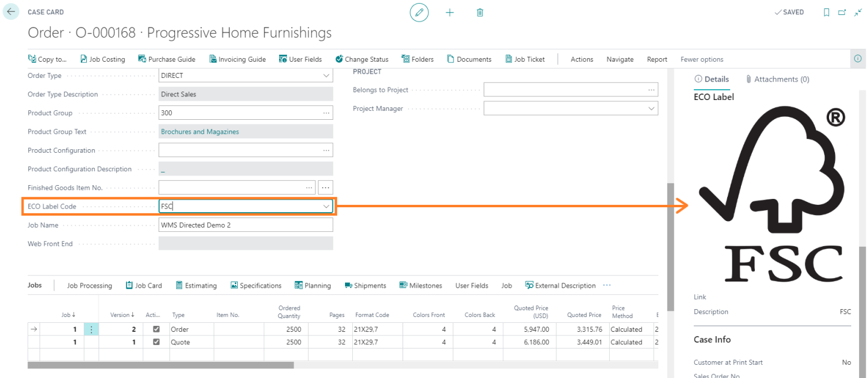The height and width of the screenshot is (378, 868).
Task: Expand the Order Type dropdown
Action: point(326,75)
